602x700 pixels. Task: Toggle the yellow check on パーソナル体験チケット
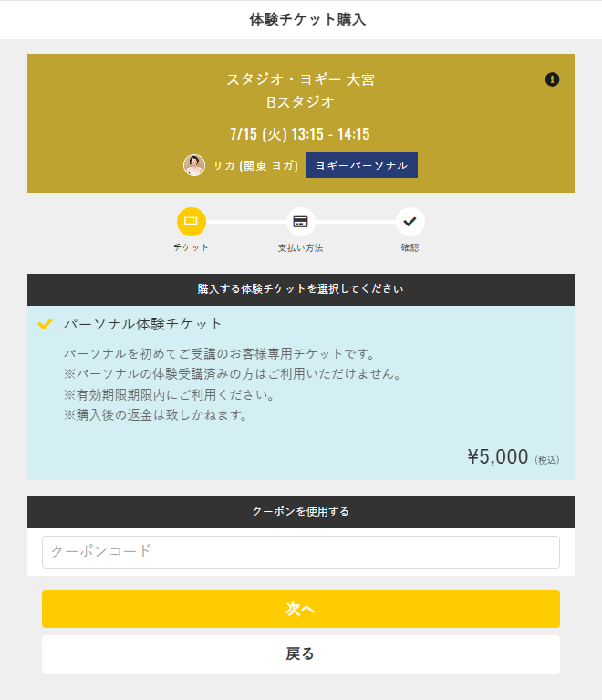[x=45, y=324]
